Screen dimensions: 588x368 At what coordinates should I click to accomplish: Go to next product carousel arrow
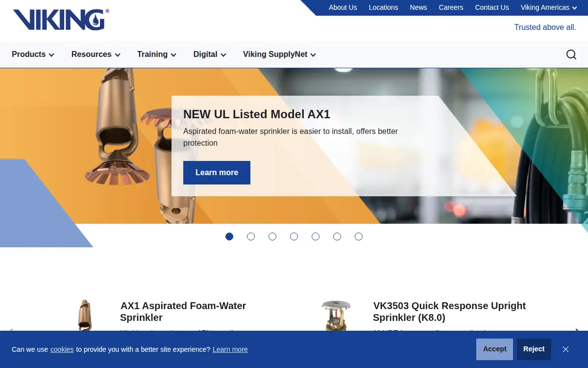pyautogui.click(x=577, y=330)
